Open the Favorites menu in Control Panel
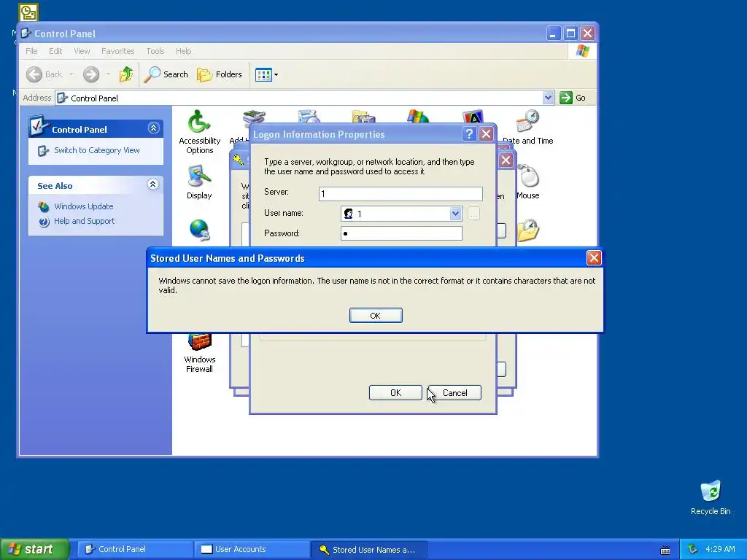This screenshot has height=560, width=747. 117,51
